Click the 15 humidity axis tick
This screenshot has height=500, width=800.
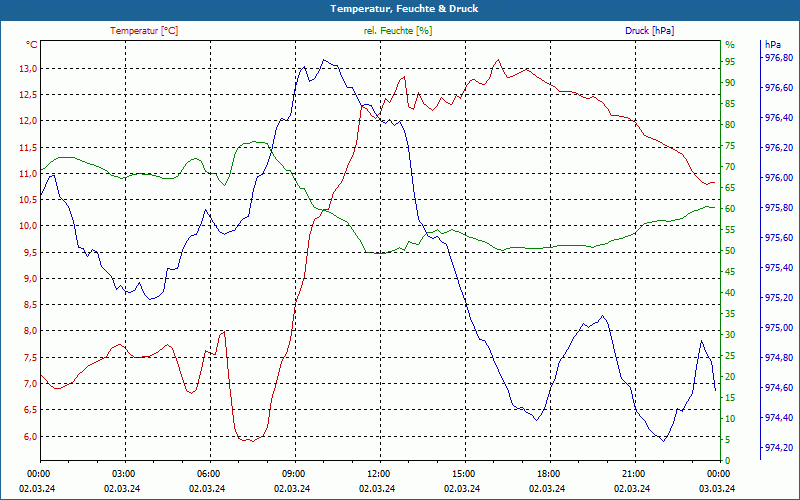[730, 398]
